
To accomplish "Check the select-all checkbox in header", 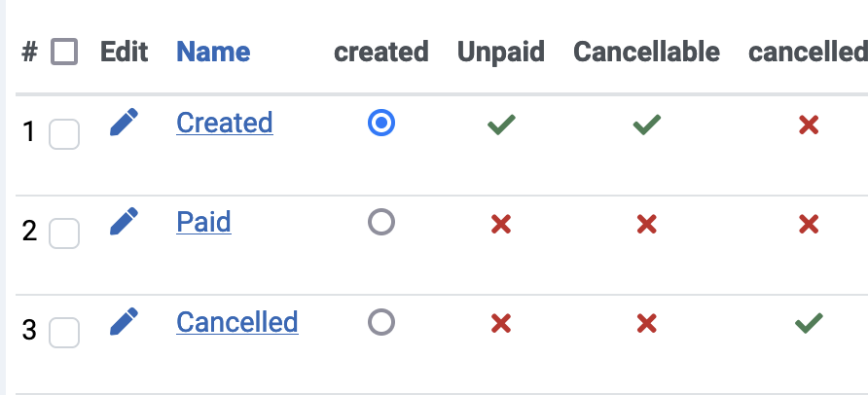I will pos(64,52).
